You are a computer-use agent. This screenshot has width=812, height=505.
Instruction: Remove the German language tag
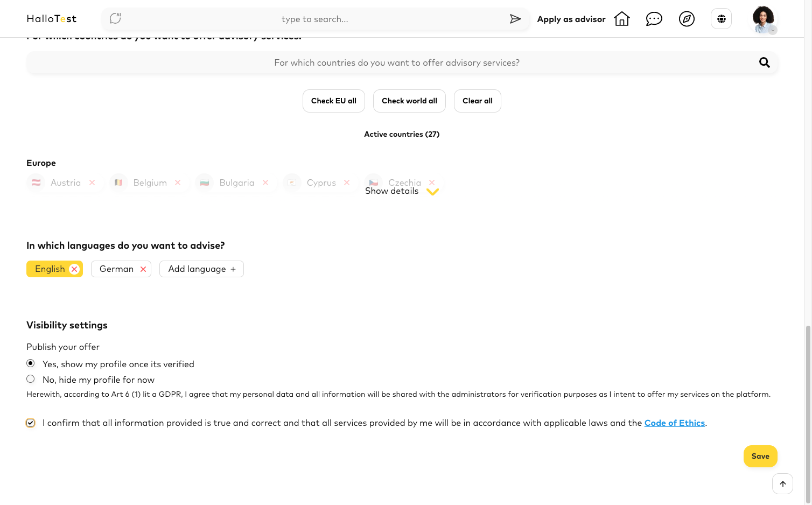pos(143,269)
